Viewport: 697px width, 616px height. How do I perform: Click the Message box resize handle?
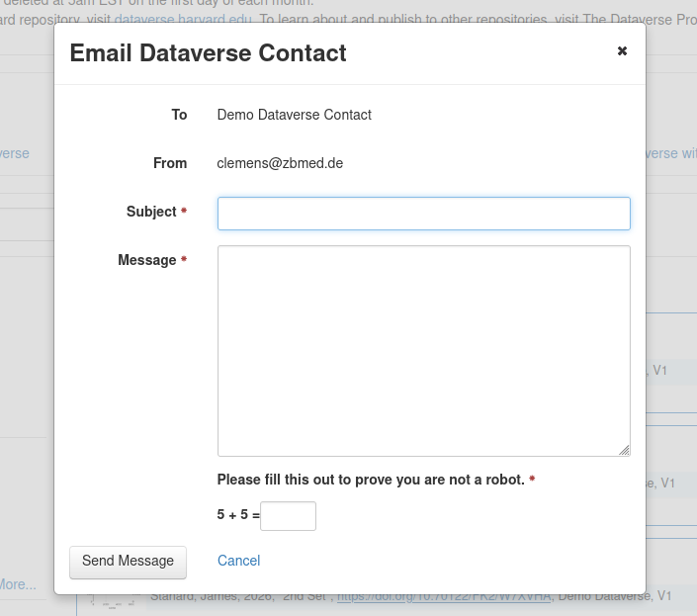(x=624, y=450)
